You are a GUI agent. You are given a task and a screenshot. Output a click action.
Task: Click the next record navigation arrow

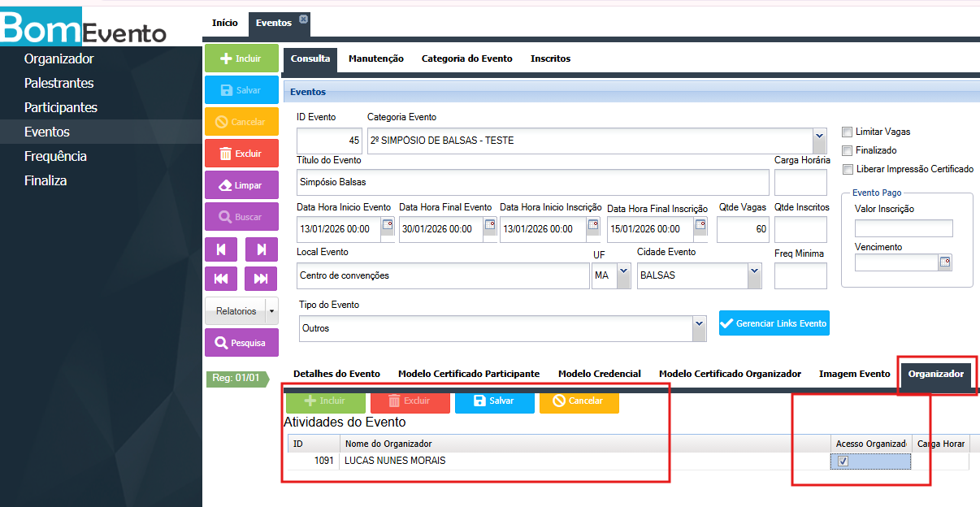261,249
